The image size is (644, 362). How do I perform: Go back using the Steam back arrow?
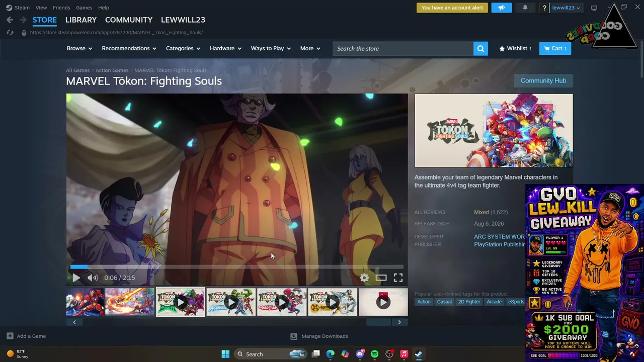(x=10, y=20)
